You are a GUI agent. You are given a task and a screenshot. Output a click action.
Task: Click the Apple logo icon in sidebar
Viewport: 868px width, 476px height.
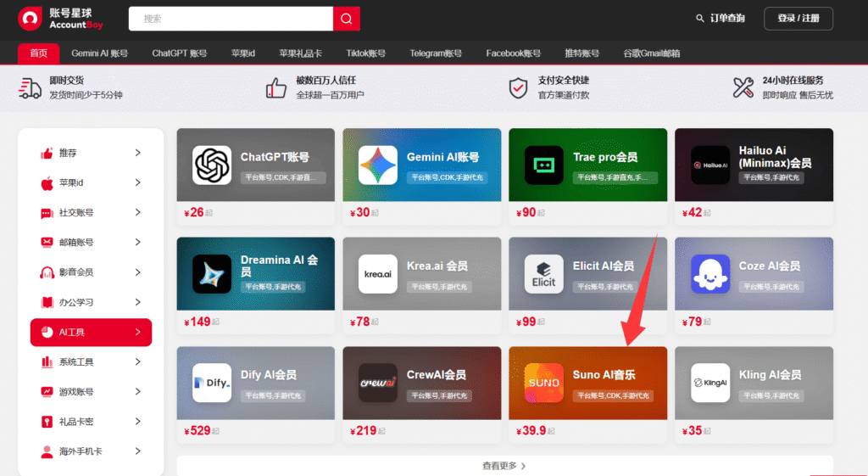coord(47,183)
